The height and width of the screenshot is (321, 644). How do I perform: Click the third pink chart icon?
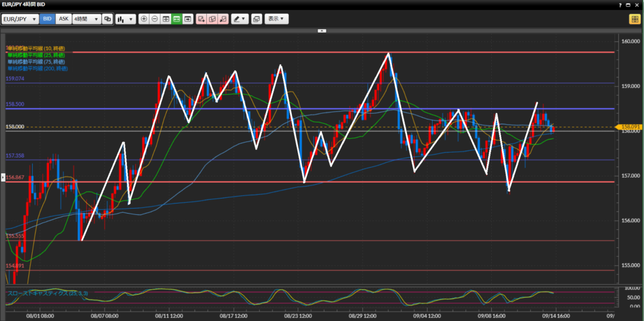tap(223, 19)
